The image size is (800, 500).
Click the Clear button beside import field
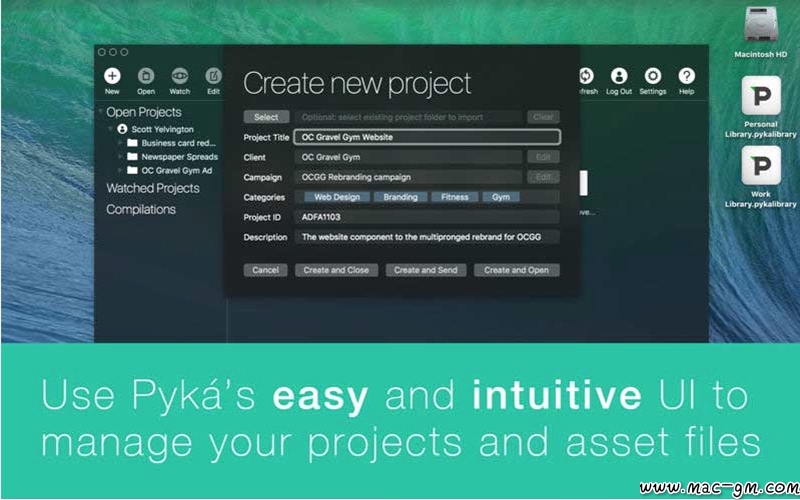[543, 117]
